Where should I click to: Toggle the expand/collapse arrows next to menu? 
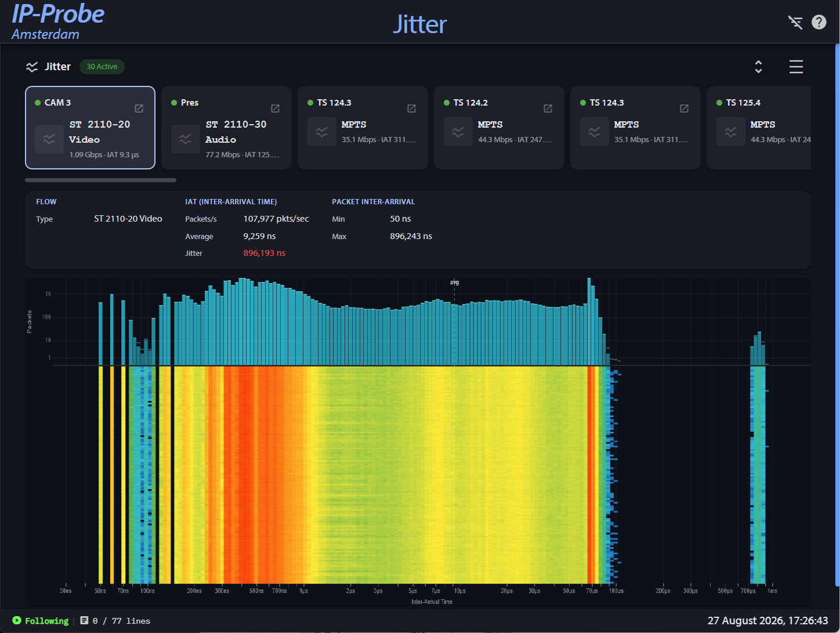[x=758, y=67]
